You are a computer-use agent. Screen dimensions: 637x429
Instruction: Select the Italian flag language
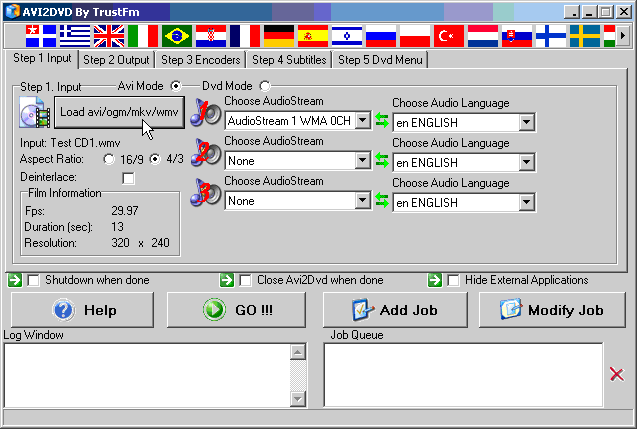point(143,36)
